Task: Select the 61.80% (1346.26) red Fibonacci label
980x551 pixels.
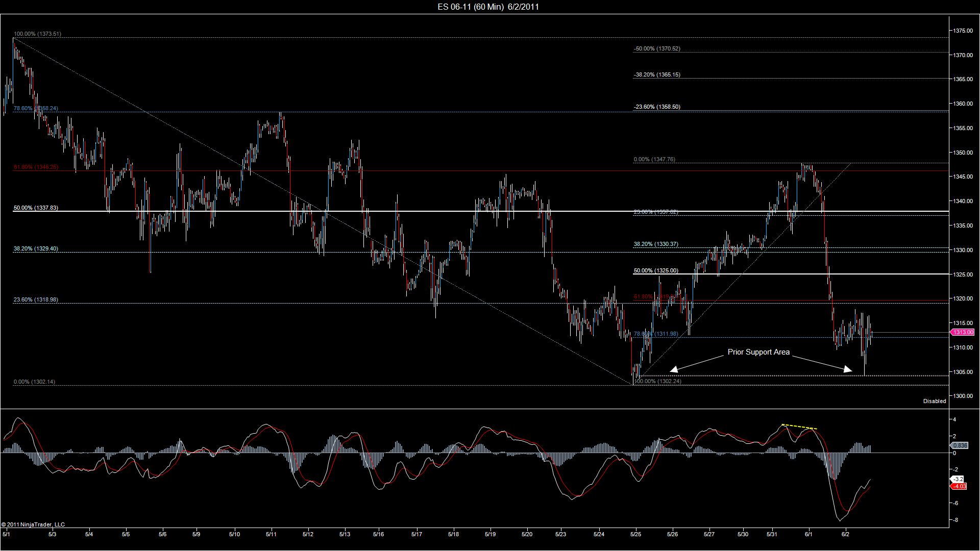Action: (36, 167)
